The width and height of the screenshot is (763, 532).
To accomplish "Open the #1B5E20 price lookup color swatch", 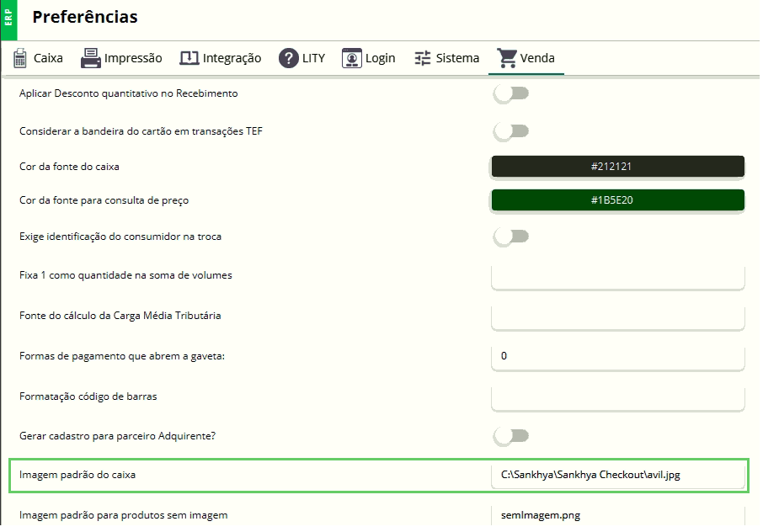I will (x=618, y=199).
